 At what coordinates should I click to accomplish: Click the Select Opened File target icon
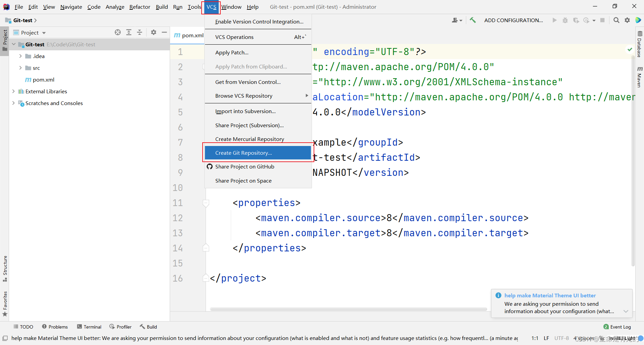coord(118,32)
